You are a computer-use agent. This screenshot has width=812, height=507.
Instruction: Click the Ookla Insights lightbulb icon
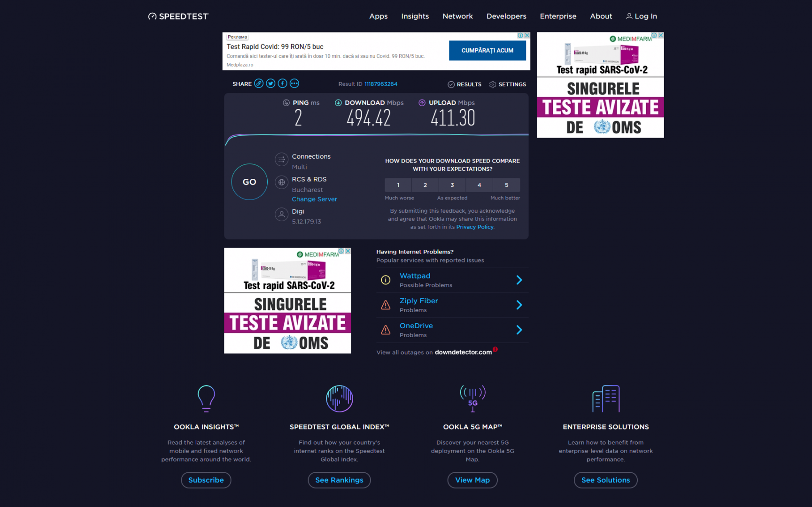tap(206, 398)
